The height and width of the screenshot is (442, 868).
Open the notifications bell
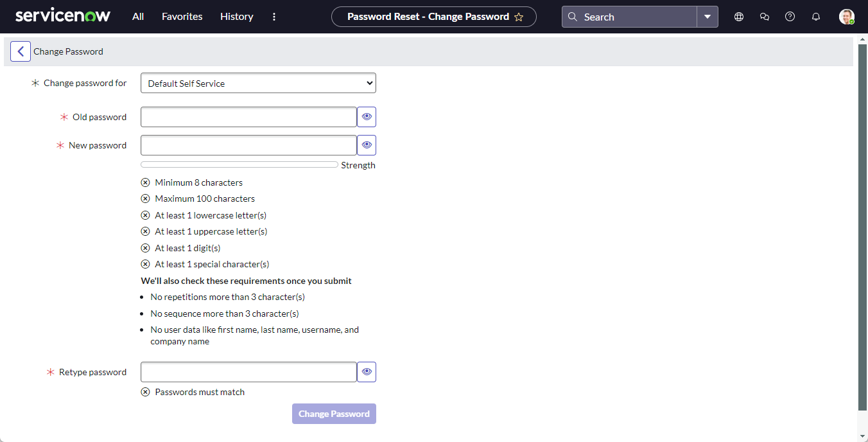click(x=815, y=17)
